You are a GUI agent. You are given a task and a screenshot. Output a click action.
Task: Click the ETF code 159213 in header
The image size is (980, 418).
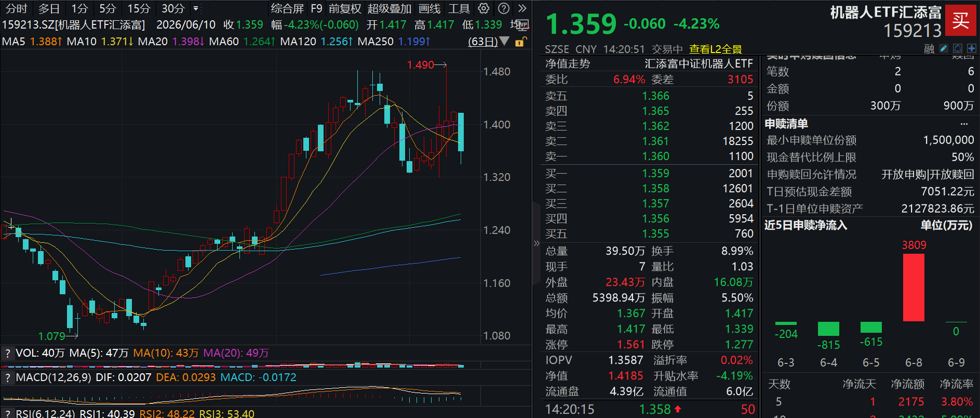(912, 31)
